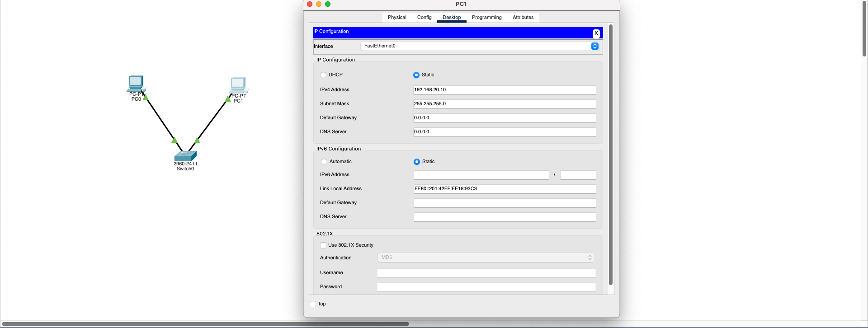Screen dimensions: 868x328
Task: Switch to the Programming tab
Action: 487,18
